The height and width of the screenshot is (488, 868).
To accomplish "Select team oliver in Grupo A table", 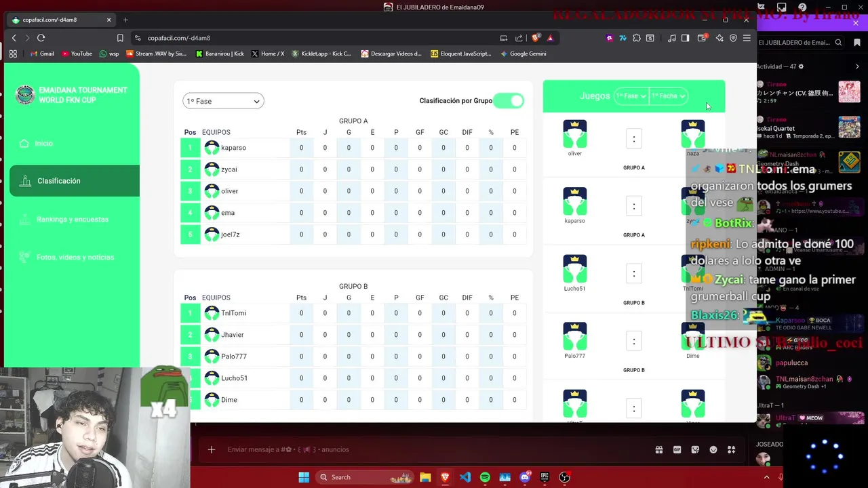I will pos(230,191).
